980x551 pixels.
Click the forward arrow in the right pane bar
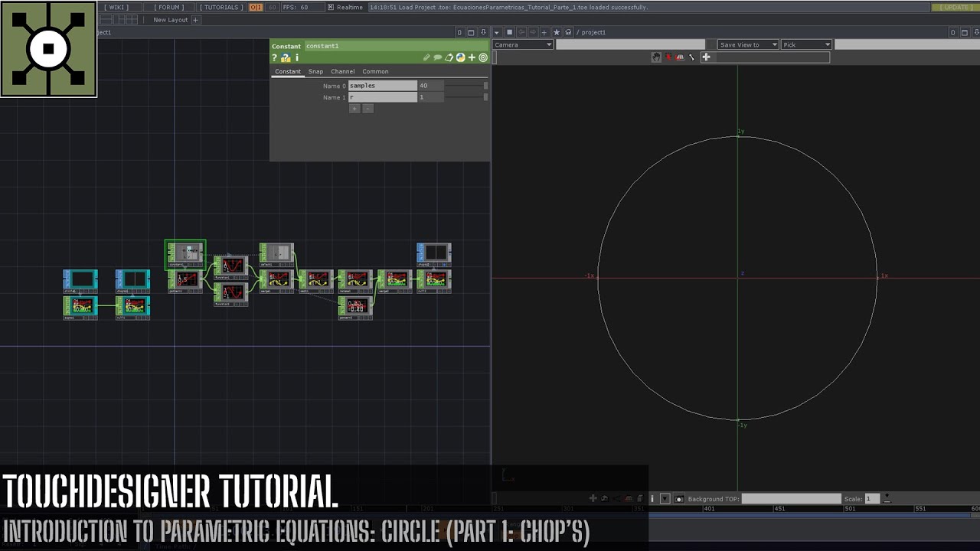coord(533,32)
